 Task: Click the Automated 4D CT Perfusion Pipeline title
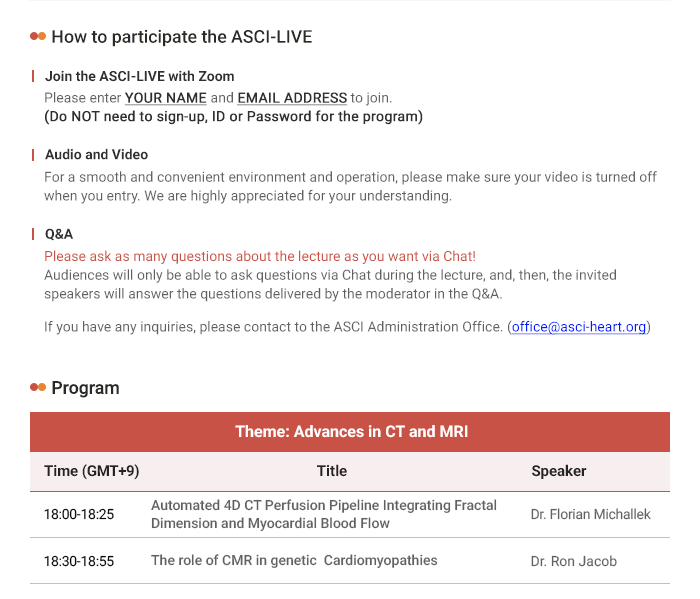click(x=324, y=514)
